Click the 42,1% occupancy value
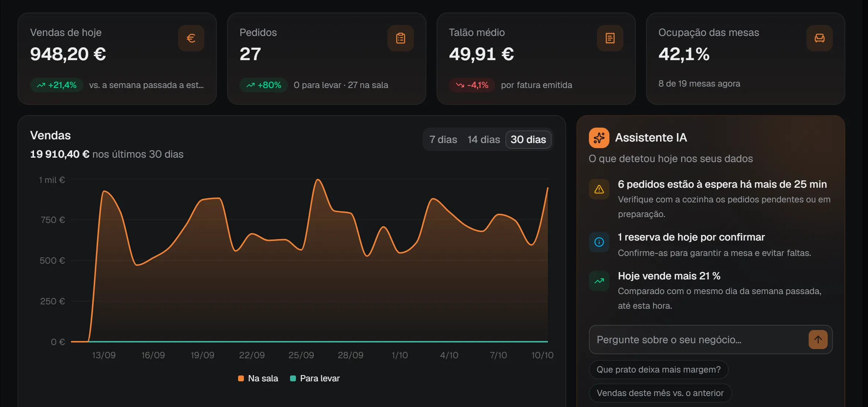Viewport: 868px width, 407px height. 684,54
